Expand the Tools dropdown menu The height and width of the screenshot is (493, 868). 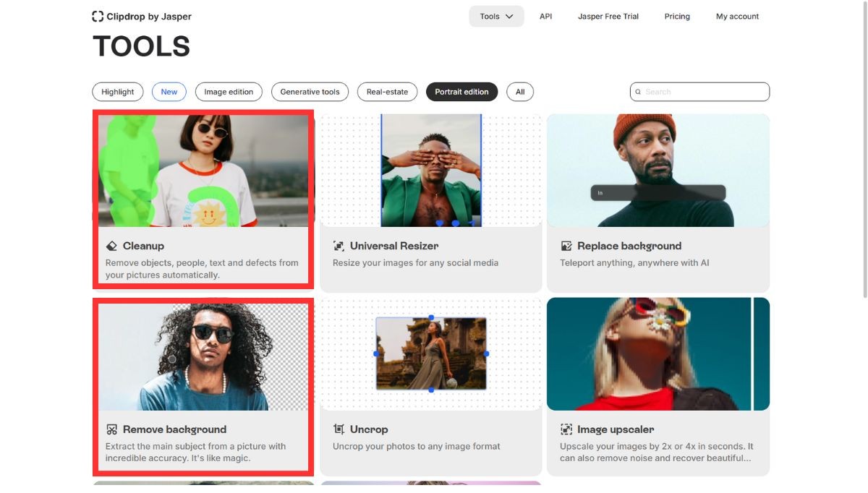(496, 17)
